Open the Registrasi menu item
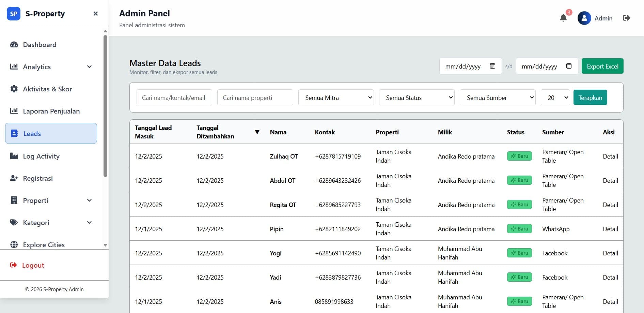The image size is (644, 313). pyautogui.click(x=51, y=178)
